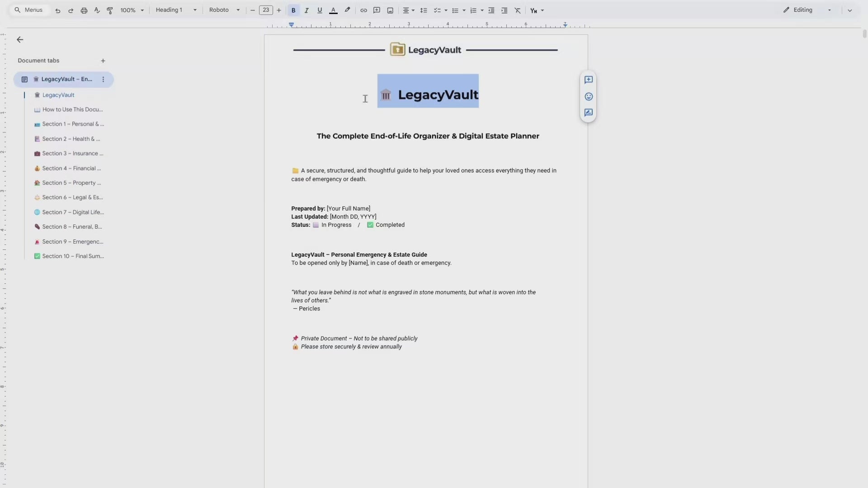Click the print icon
This screenshot has height=488, width=868.
click(84, 10)
